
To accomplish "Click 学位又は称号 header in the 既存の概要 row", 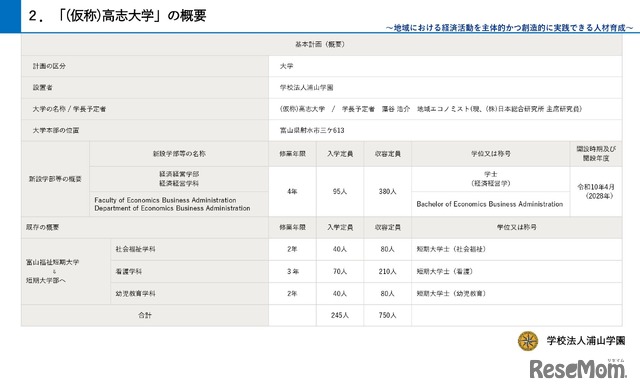I will coord(517,227).
